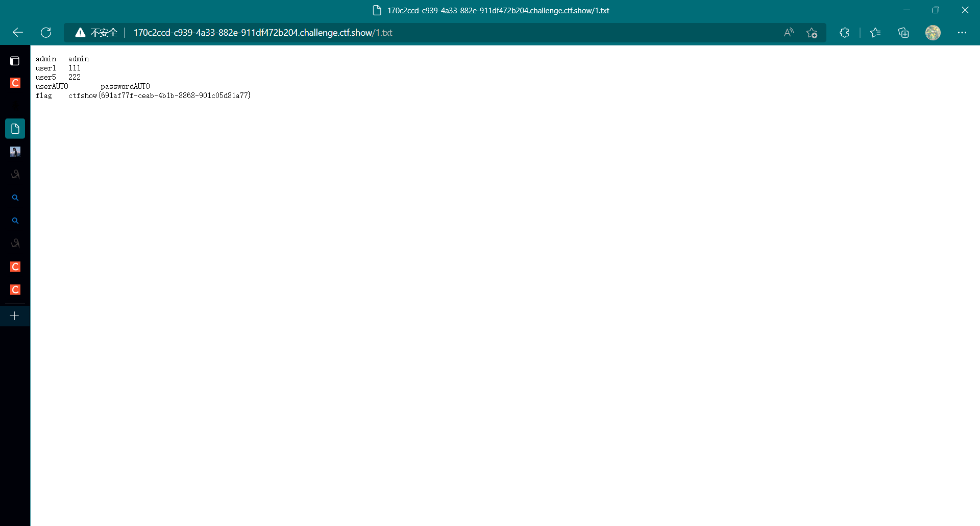Click the profile avatar picture

(933, 33)
